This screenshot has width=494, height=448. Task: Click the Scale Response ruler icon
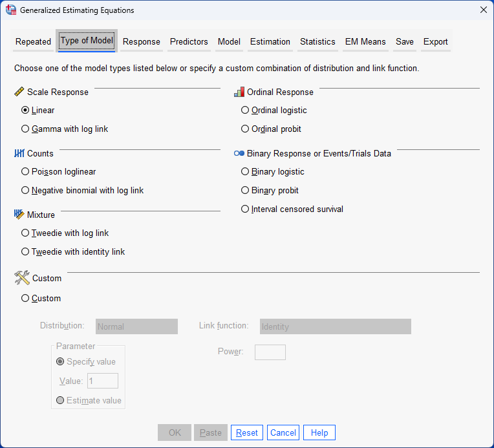coord(19,92)
